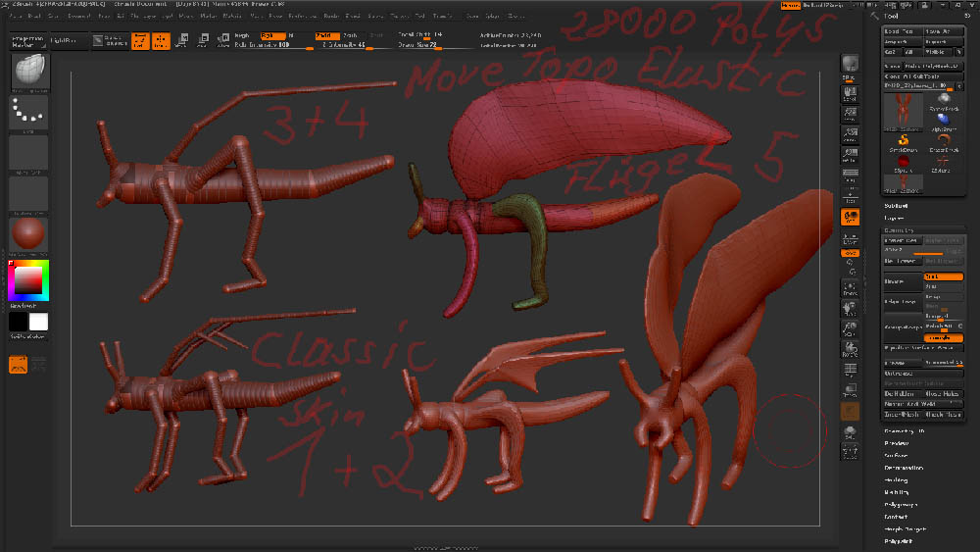980x552 pixels.
Task: Expand the SubTool section
Action: tap(897, 206)
